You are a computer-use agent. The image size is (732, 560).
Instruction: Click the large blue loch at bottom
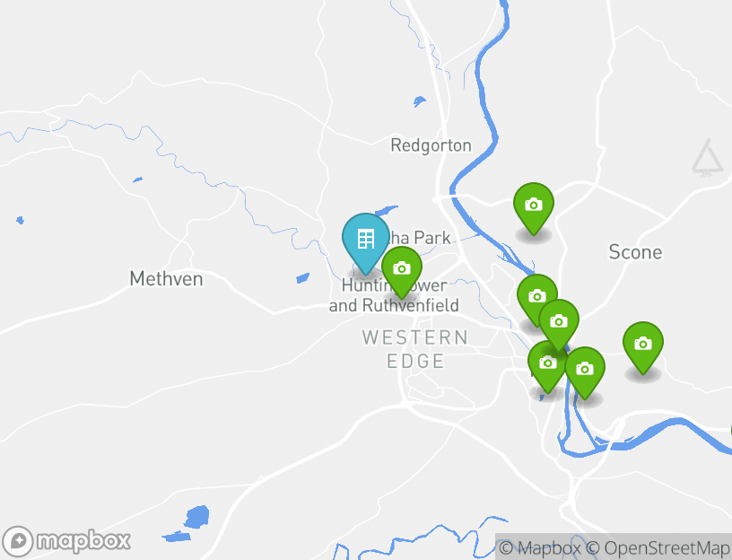(x=196, y=517)
